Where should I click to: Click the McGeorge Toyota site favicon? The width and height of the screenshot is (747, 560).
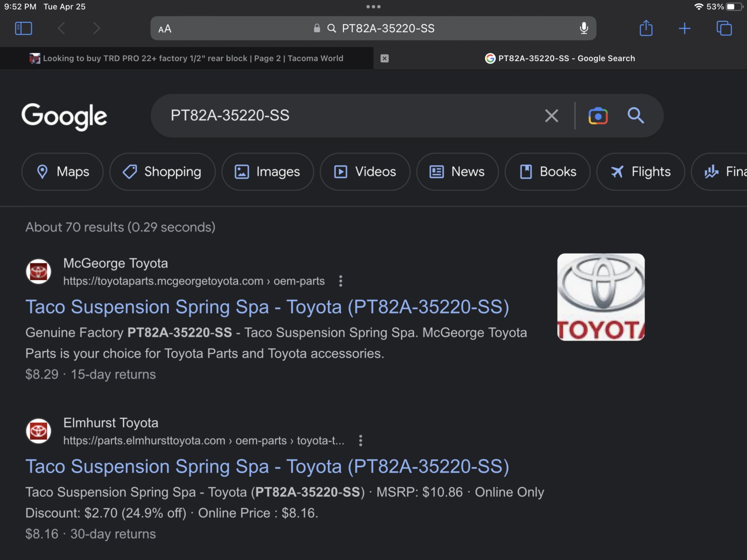tap(38, 272)
